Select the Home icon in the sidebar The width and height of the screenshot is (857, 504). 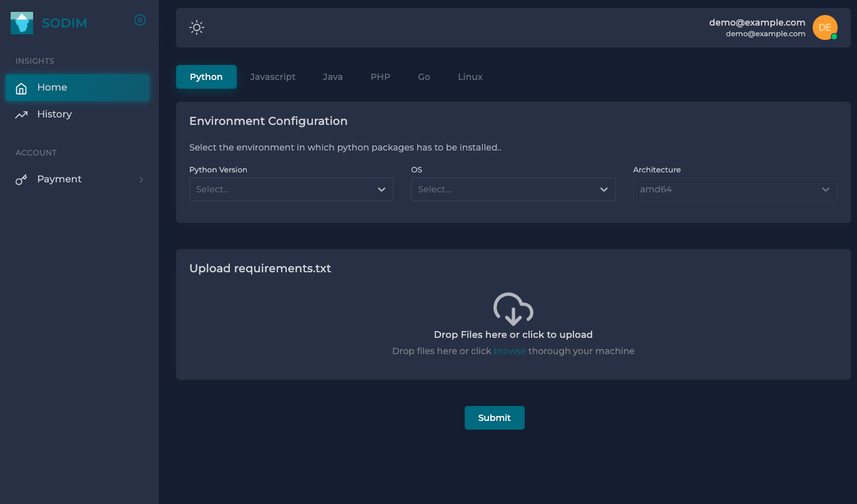tap(21, 87)
